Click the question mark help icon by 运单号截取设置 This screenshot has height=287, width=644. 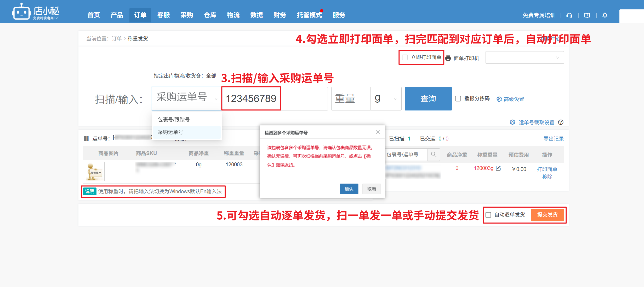(561, 122)
